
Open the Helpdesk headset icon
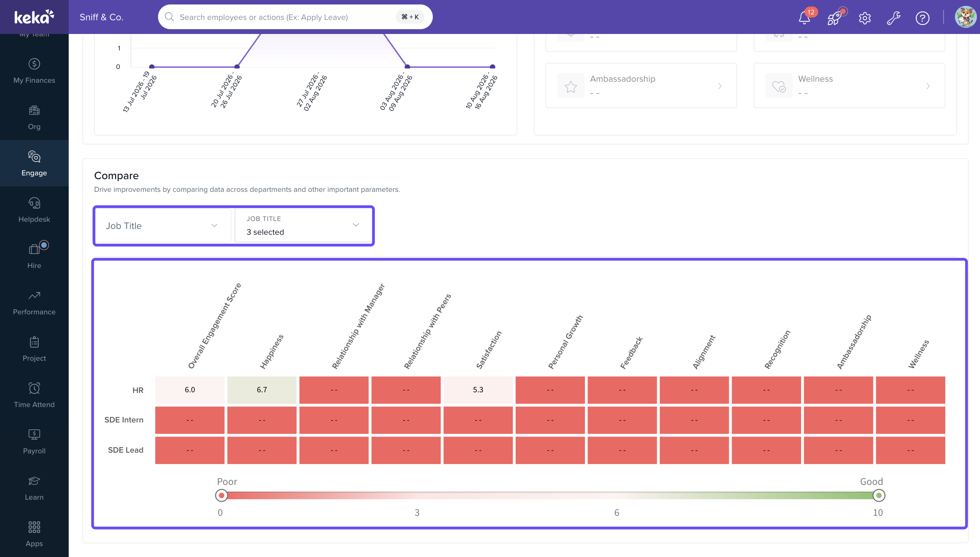tap(34, 203)
